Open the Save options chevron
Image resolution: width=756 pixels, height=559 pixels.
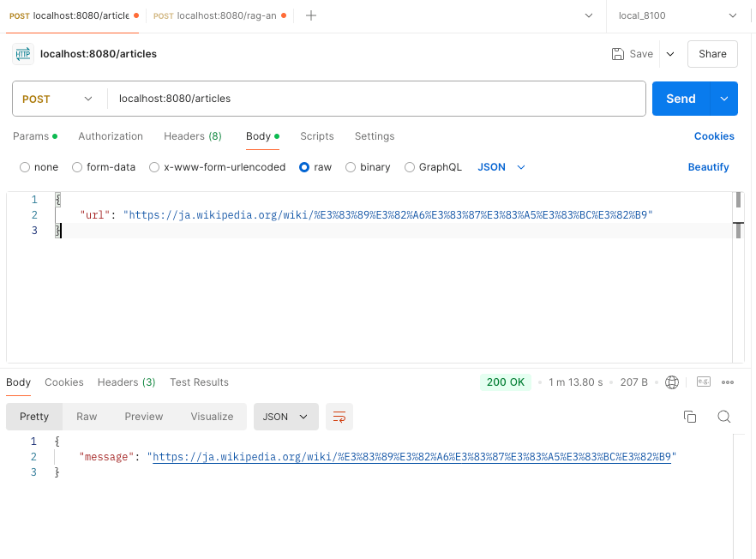point(670,54)
